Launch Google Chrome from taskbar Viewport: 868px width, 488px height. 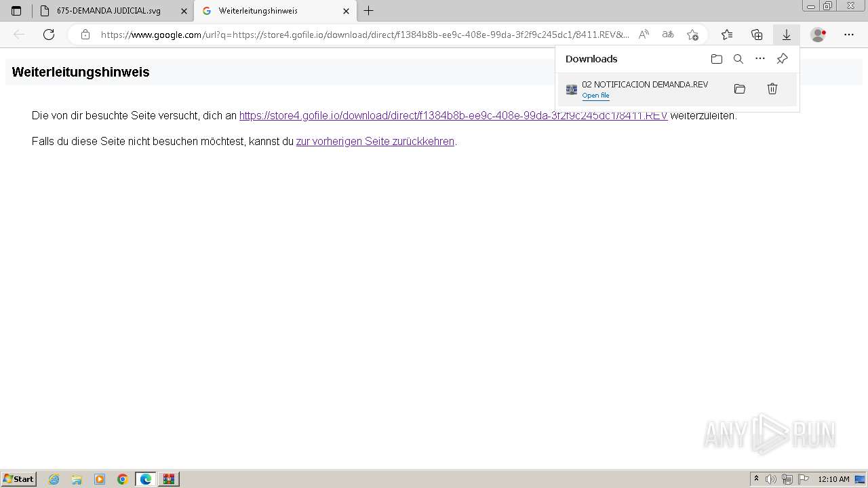(122, 479)
